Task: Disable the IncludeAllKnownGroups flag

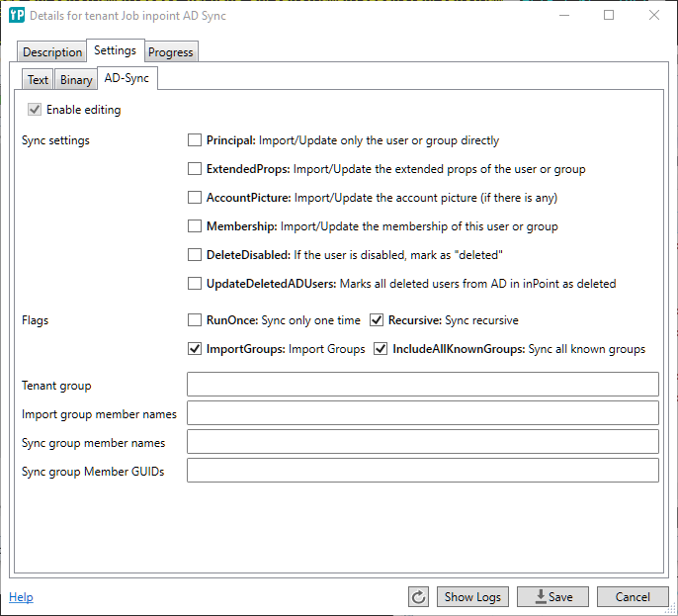Action: point(381,349)
